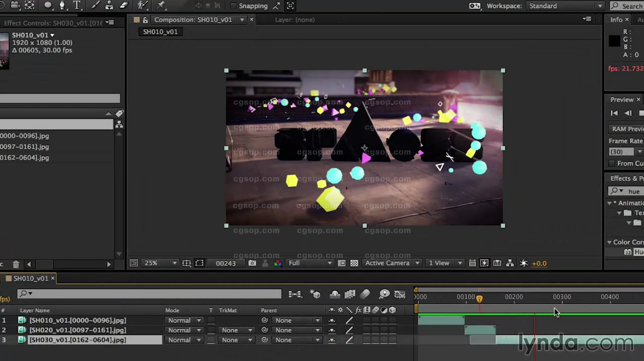Toggle the From Current Time checkbox
The width and height of the screenshot is (644, 361).
[x=612, y=163]
